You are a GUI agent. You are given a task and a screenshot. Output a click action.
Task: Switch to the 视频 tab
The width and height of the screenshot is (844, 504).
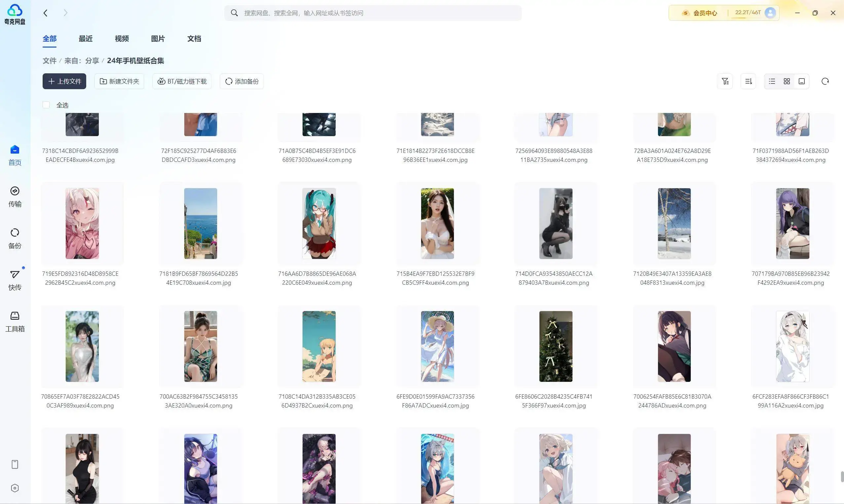(x=122, y=39)
